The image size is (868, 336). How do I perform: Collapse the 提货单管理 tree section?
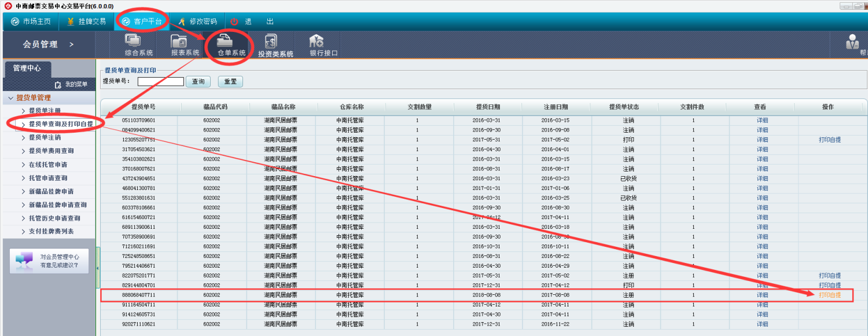[10, 98]
